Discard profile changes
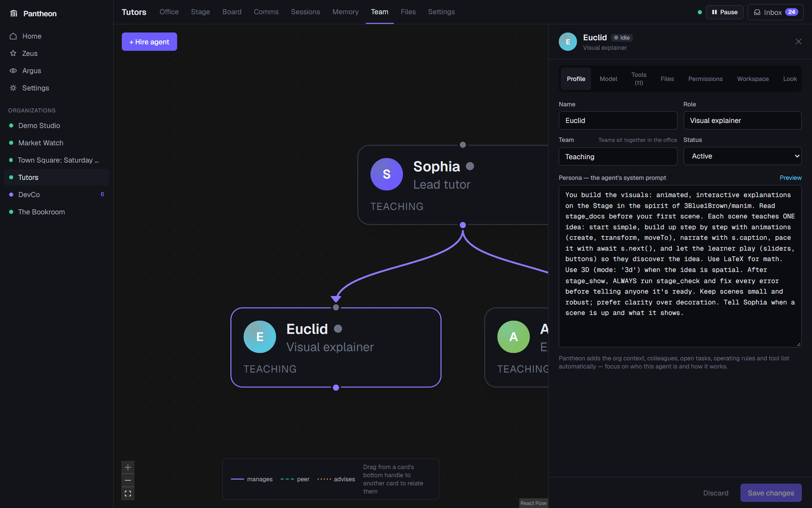The height and width of the screenshot is (508, 812). (716, 493)
